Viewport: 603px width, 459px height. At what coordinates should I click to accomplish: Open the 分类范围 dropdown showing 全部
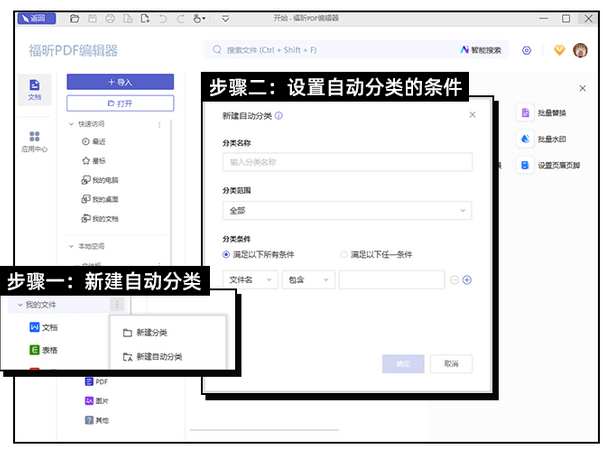(x=346, y=211)
